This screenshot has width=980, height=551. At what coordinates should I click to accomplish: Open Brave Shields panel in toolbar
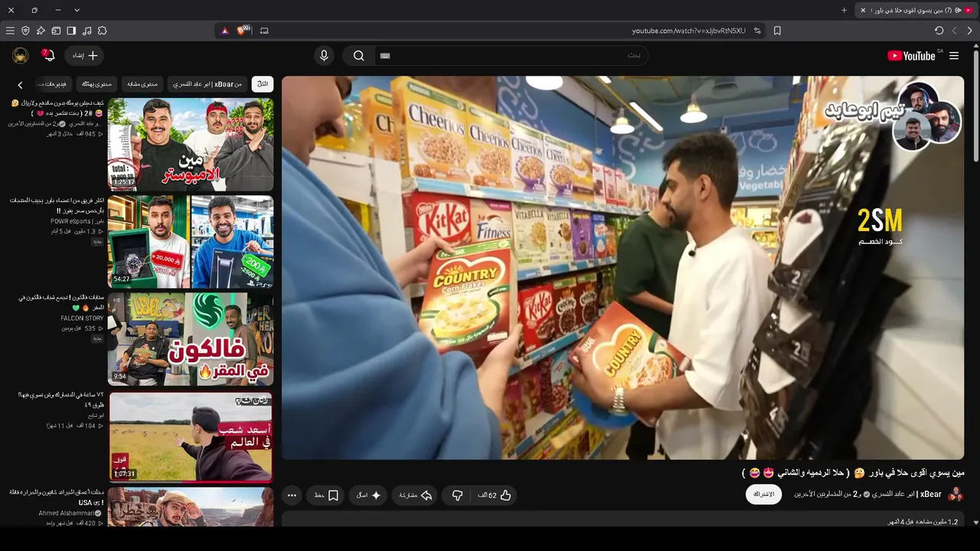coord(25,31)
